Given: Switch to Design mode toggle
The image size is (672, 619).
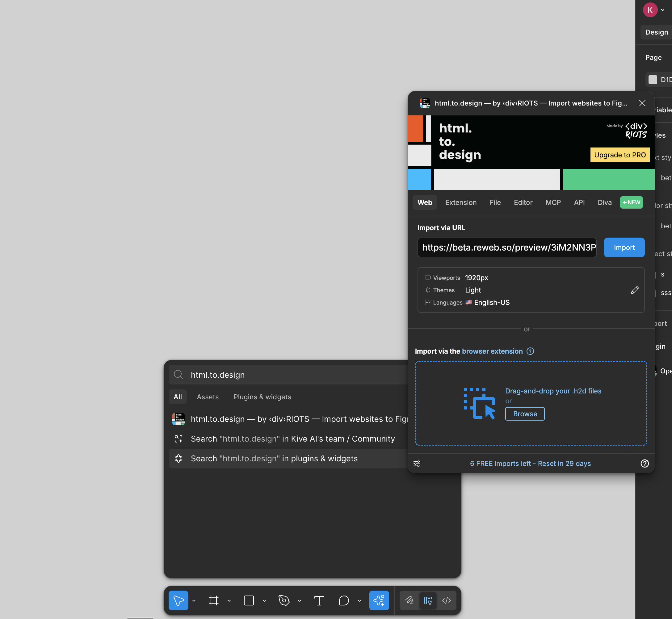Looking at the screenshot, I should click(x=428, y=600).
